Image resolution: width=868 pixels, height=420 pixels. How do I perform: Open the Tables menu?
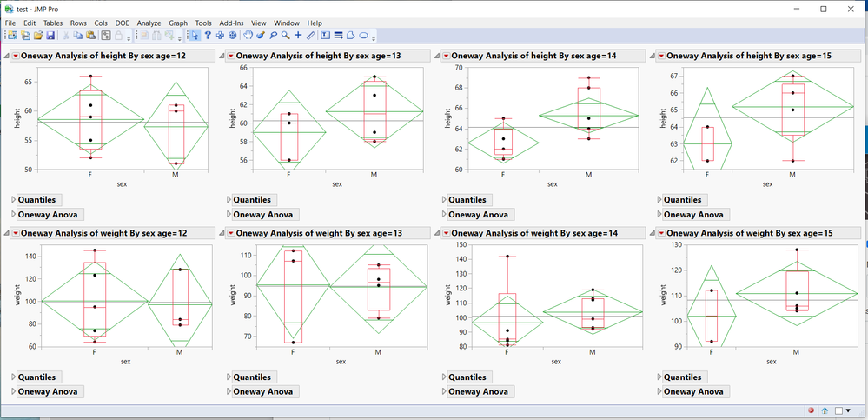pyautogui.click(x=53, y=23)
